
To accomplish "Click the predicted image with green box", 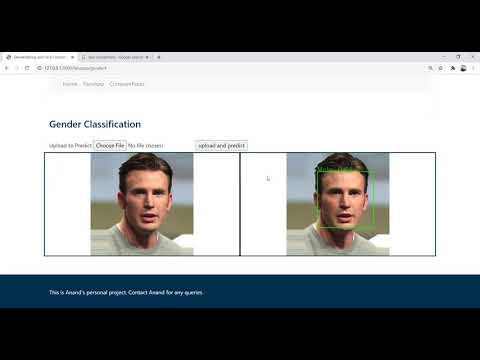I will [338, 204].
